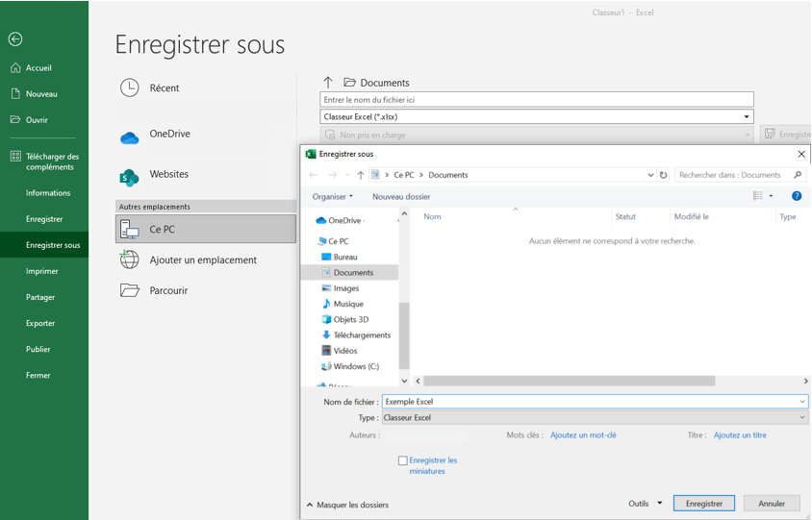
Task: Select Documents in the folder tree
Action: point(350,272)
